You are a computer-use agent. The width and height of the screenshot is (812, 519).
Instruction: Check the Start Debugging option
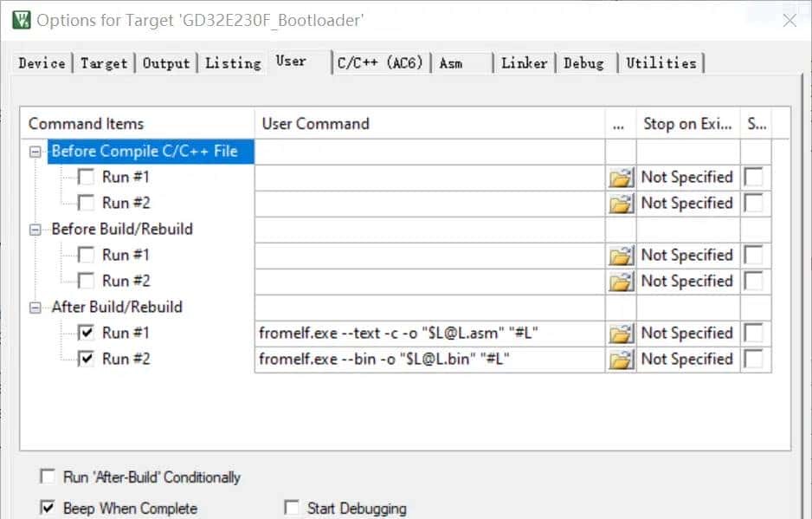(x=292, y=509)
